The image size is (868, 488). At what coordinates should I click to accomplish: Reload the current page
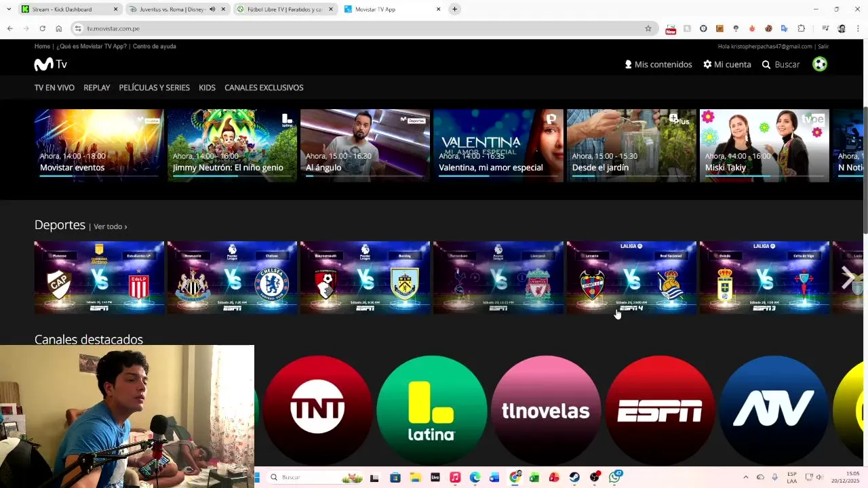(42, 28)
